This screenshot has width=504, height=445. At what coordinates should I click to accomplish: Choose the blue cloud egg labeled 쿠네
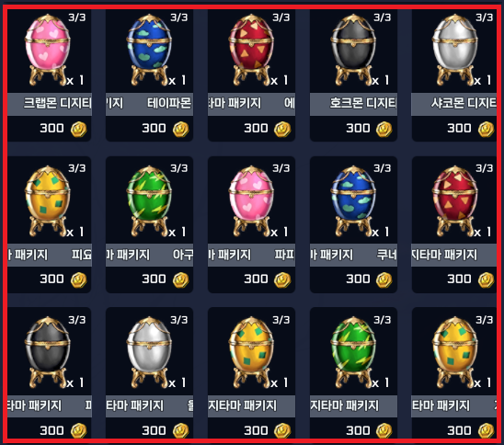(353, 201)
